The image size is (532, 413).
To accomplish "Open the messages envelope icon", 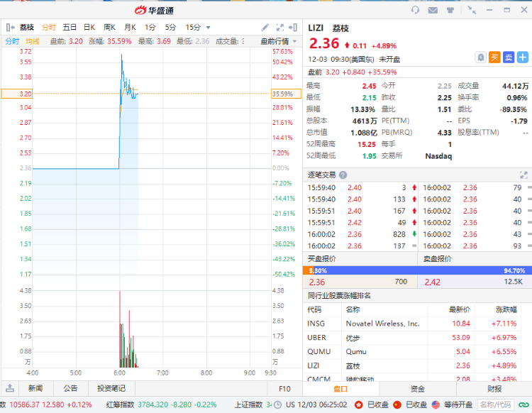I will point(433,10).
